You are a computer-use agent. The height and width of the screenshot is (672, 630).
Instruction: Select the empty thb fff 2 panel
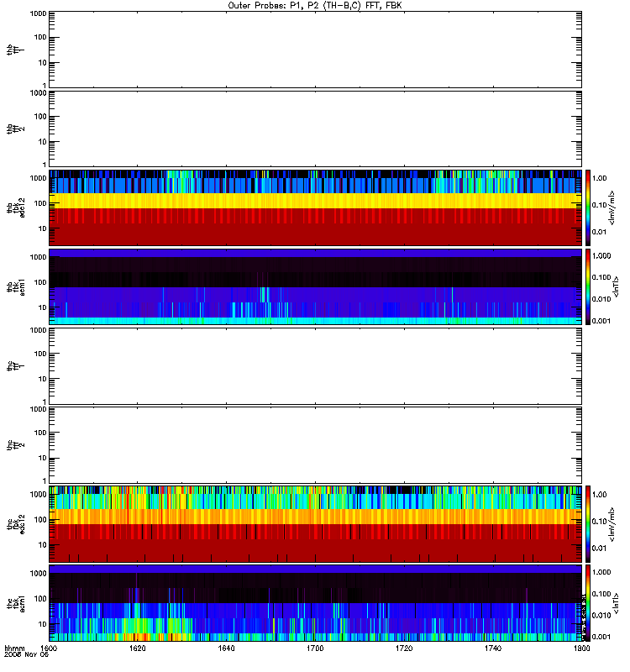[315, 129]
